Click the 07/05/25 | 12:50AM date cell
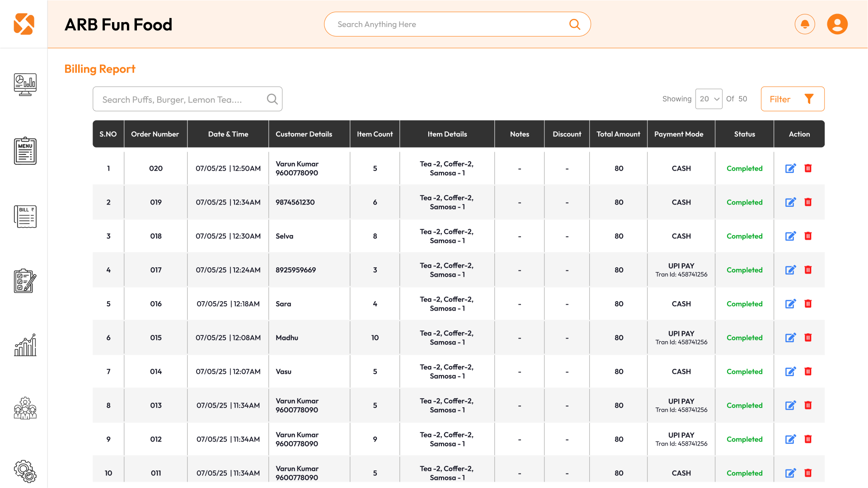868x488 pixels. (228, 168)
